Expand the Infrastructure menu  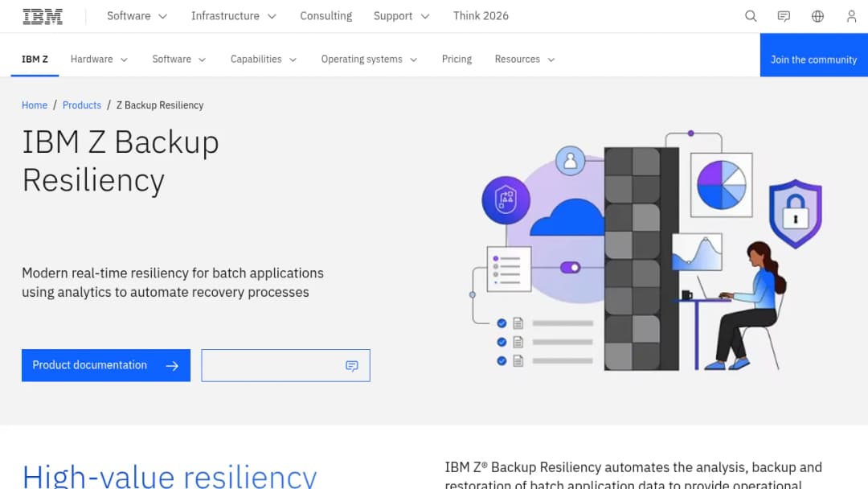pyautogui.click(x=234, y=16)
